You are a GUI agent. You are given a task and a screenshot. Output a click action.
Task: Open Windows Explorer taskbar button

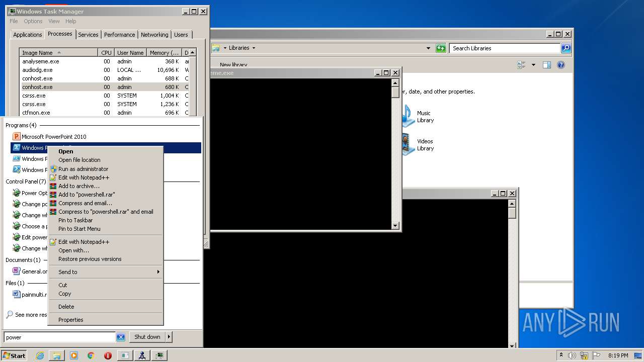click(57, 355)
